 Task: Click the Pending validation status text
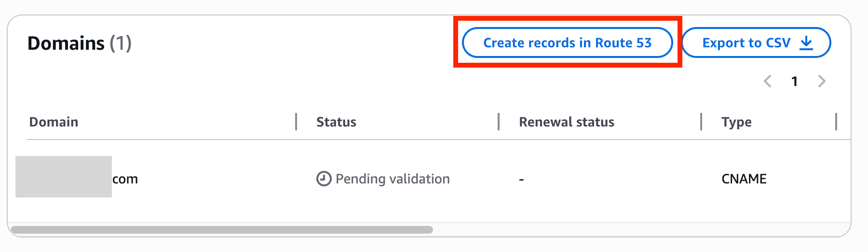(x=393, y=179)
